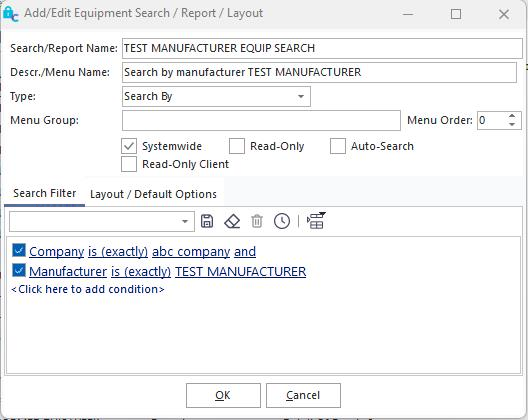Click the Menu Group field
This screenshot has width=528, height=420.
pyautogui.click(x=261, y=120)
